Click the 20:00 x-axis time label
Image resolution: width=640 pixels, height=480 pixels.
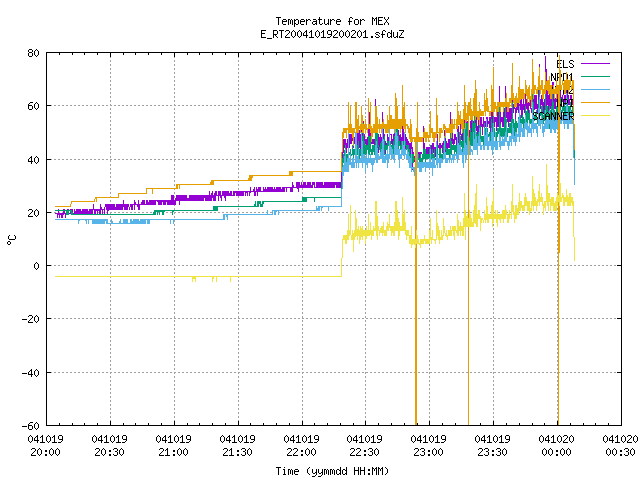click(45, 452)
